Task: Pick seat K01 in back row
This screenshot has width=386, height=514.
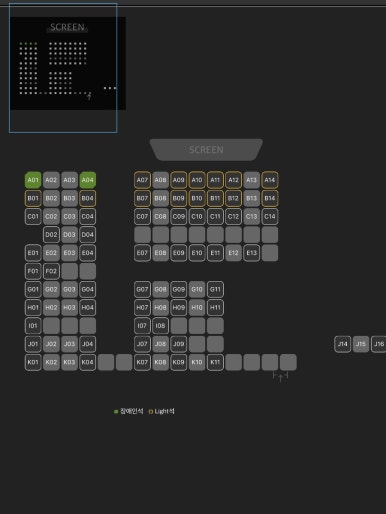Action: click(33, 362)
